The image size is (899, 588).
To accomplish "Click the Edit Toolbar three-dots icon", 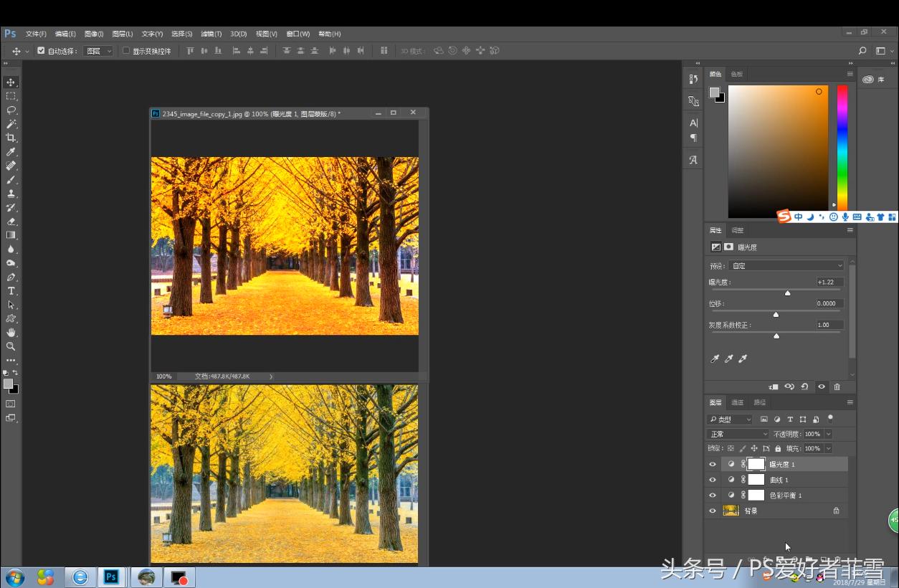I will pos(11,360).
